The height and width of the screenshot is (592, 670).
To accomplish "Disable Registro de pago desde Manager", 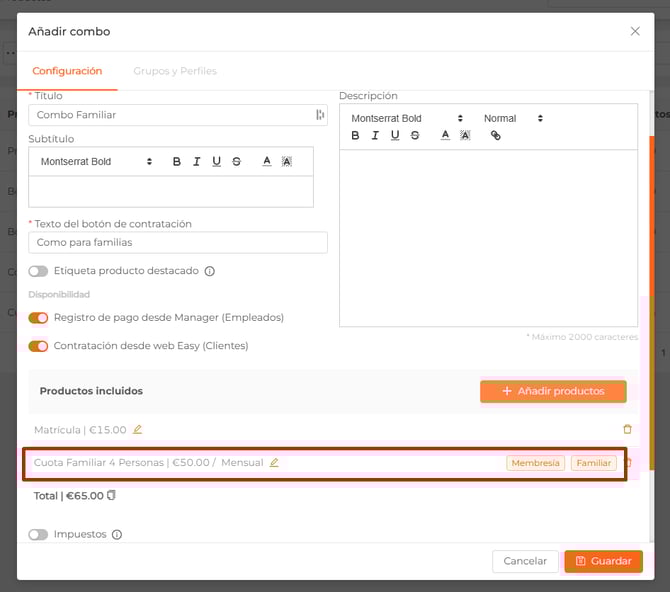I will pos(38,318).
